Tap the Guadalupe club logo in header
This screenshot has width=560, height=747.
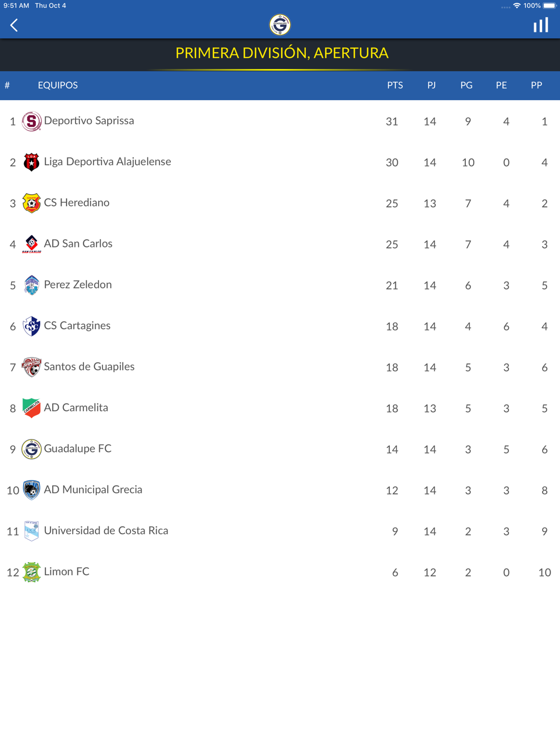280,25
